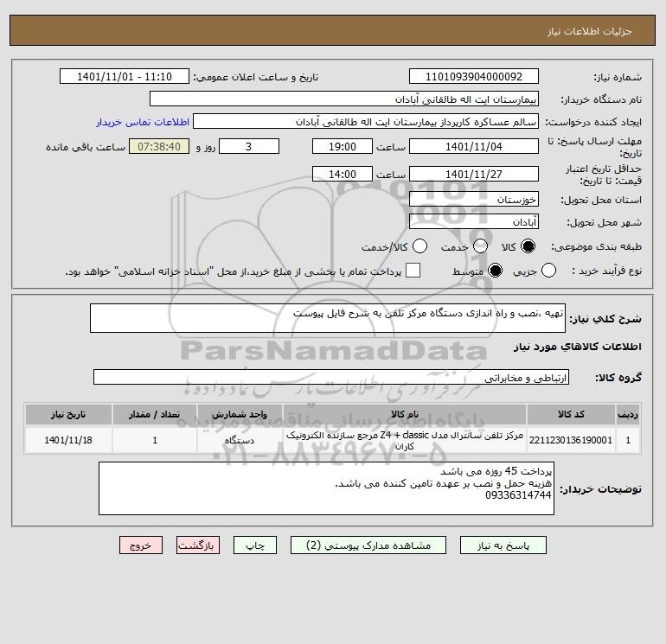
Task: Click the دستگاه unit cell
Action: coord(240,440)
